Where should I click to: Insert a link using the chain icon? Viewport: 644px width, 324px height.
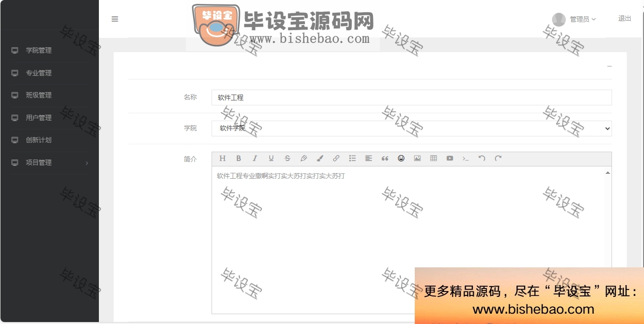tap(336, 158)
